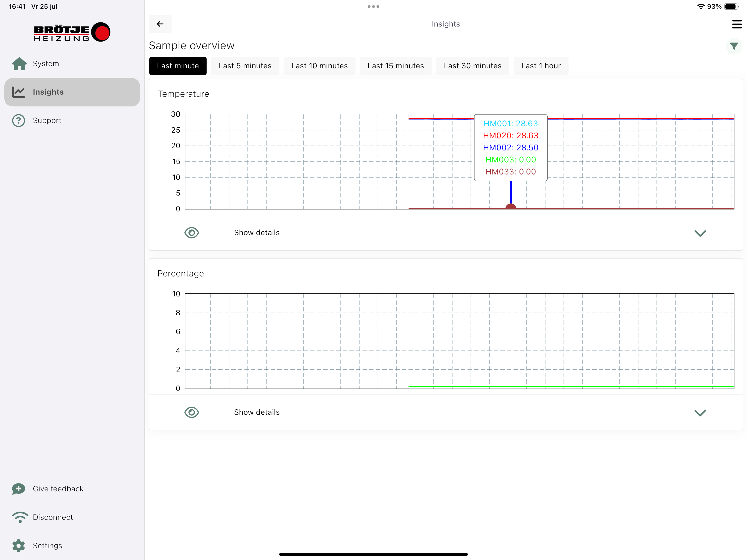Screen dimensions: 747x560
Task: Open the Support menu entry
Action: pos(72,121)
